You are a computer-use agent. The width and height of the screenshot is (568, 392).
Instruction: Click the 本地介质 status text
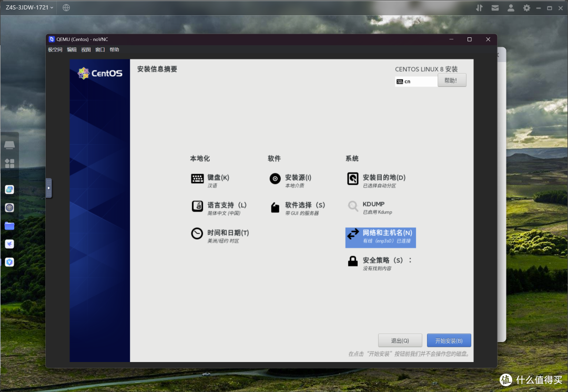[x=295, y=185]
